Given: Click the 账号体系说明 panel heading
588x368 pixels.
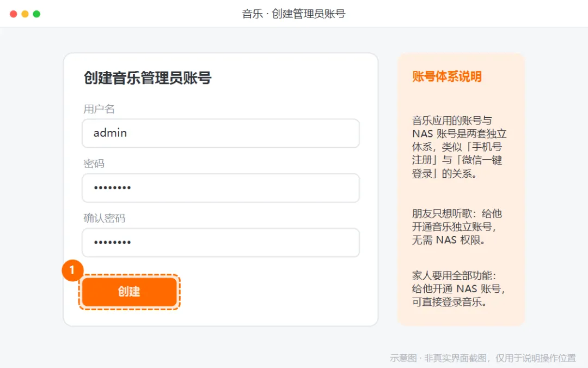Looking at the screenshot, I should pos(446,76).
